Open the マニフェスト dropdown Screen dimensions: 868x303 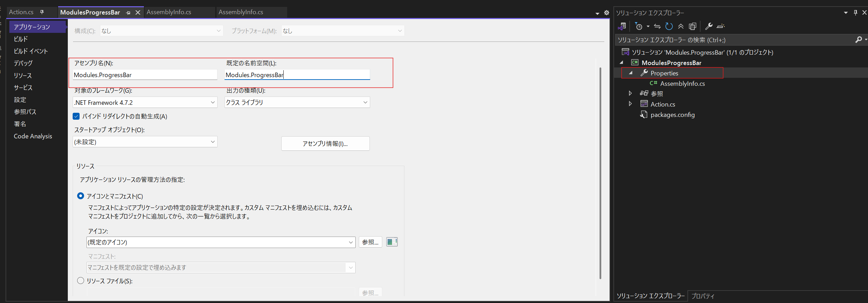pyautogui.click(x=221, y=267)
